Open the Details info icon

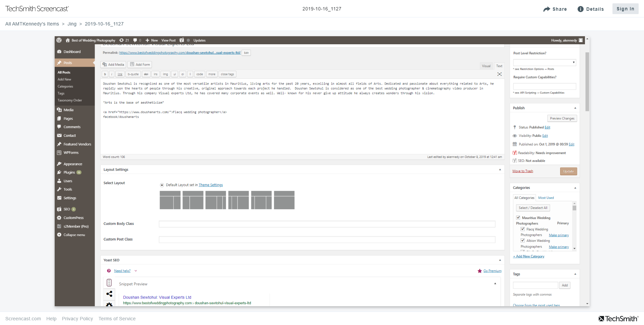(x=581, y=9)
